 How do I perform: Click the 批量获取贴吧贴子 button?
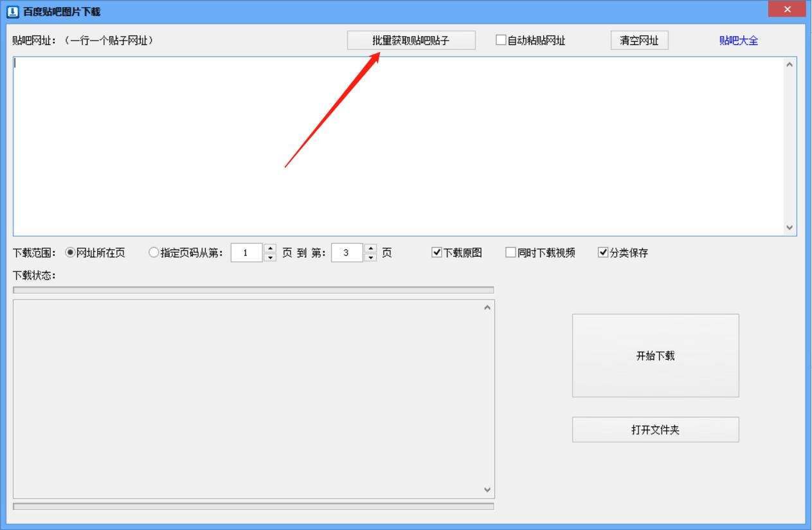(411, 40)
